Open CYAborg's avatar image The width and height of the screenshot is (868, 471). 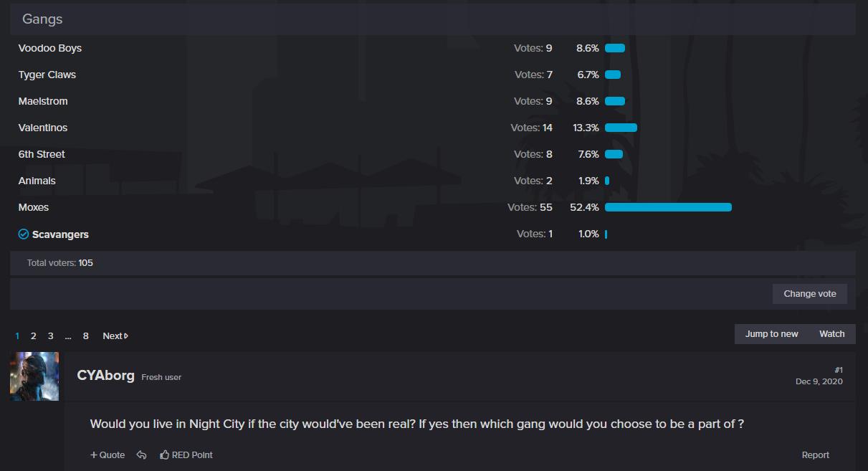point(34,376)
